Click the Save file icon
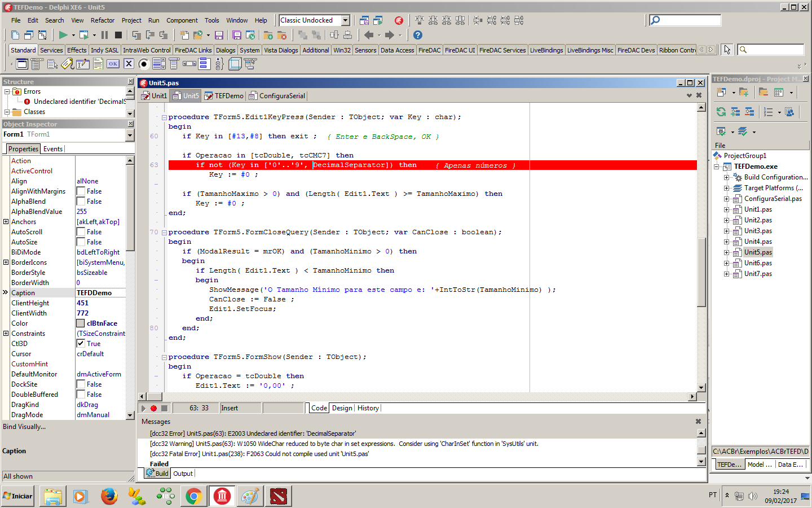This screenshot has width=812, height=508. pos(219,35)
